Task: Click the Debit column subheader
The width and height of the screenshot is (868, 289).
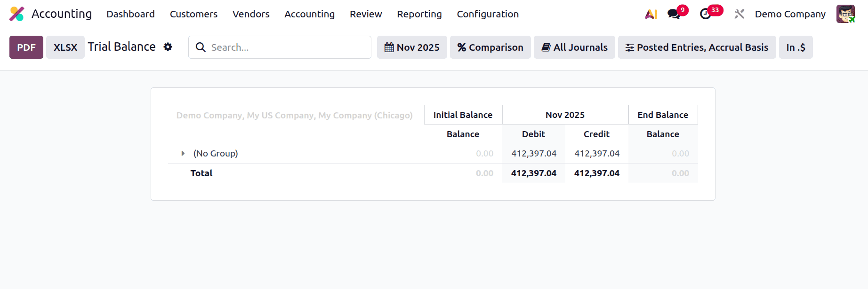Action: (x=533, y=134)
